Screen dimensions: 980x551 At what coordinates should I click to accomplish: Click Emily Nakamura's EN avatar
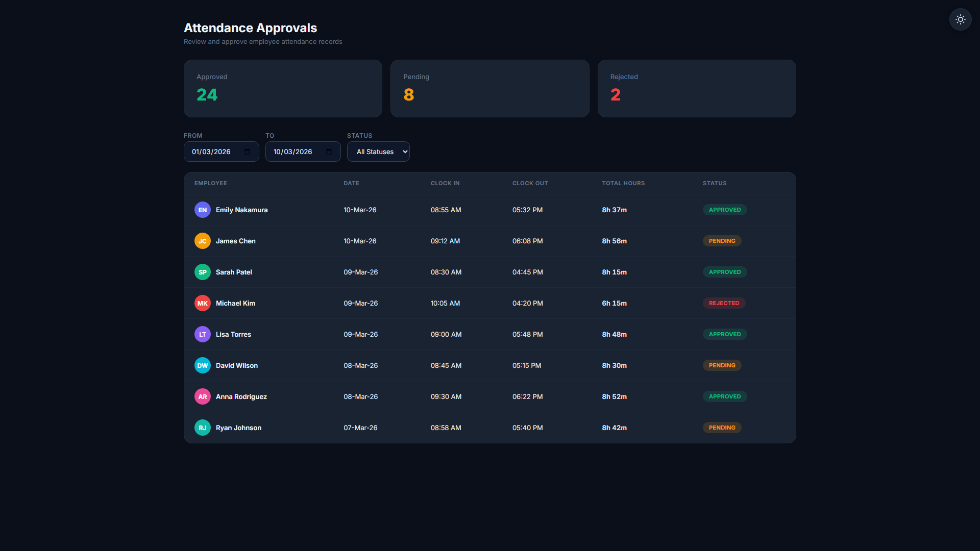tap(203, 210)
